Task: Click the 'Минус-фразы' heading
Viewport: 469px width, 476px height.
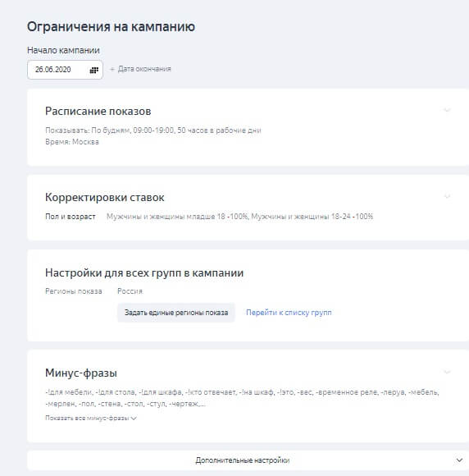Action: pyautogui.click(x=81, y=373)
